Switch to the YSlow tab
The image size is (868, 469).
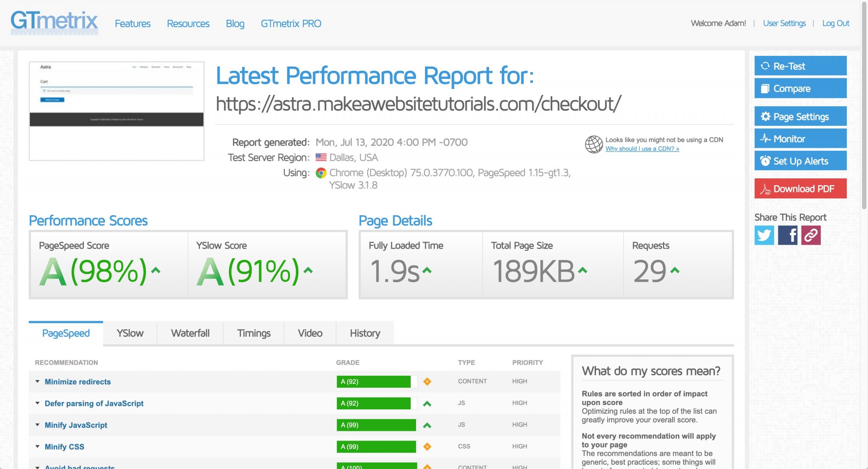(130, 333)
